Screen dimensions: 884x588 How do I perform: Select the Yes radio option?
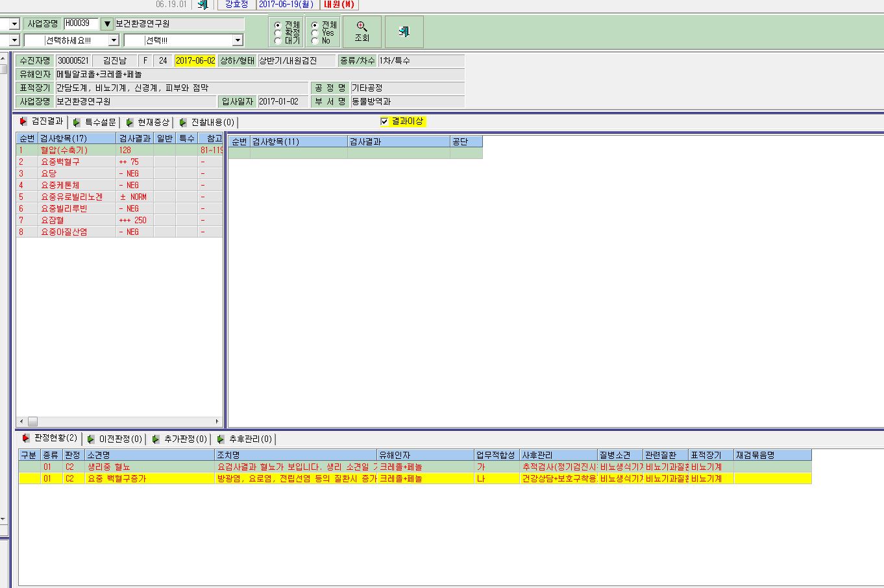[315, 32]
